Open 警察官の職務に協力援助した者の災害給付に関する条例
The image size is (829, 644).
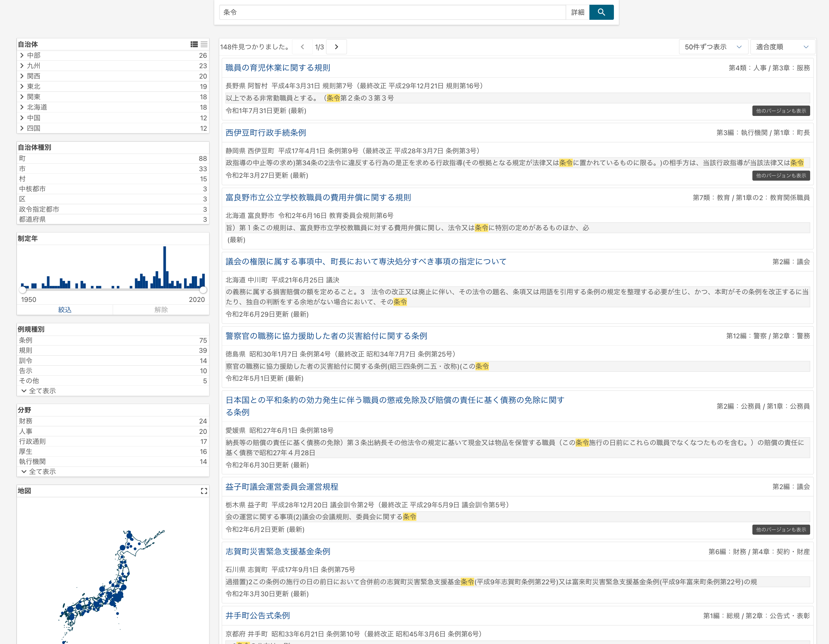point(327,336)
